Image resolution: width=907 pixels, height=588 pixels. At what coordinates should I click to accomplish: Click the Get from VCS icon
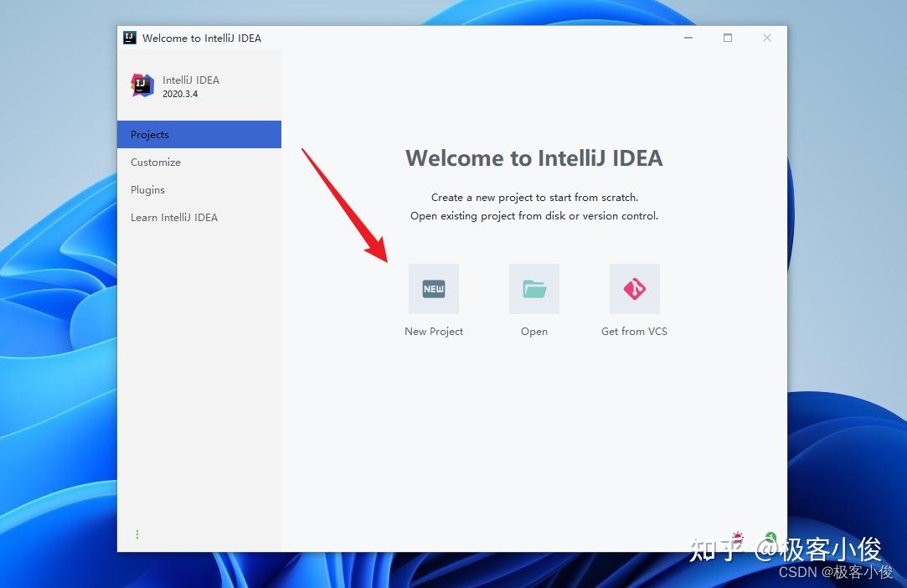[x=634, y=288]
